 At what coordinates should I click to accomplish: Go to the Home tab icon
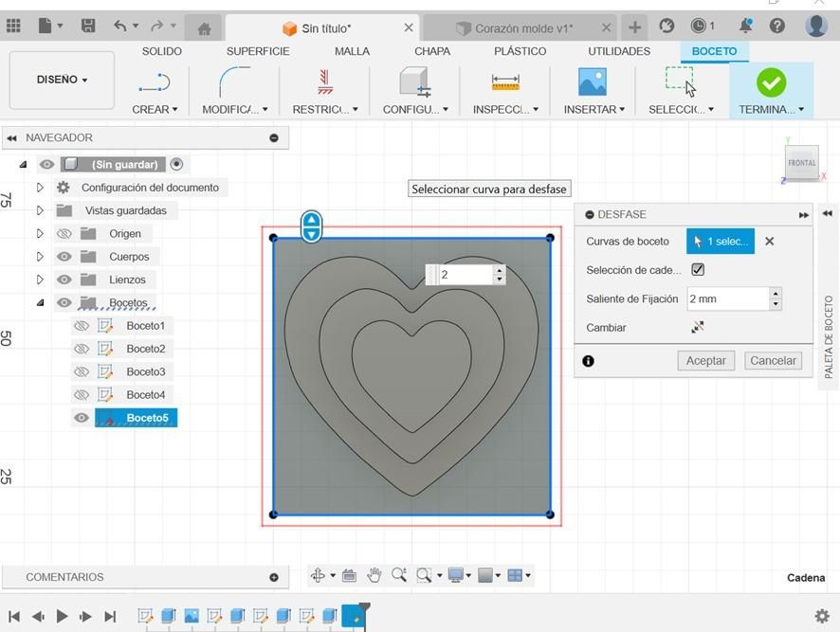[204, 28]
